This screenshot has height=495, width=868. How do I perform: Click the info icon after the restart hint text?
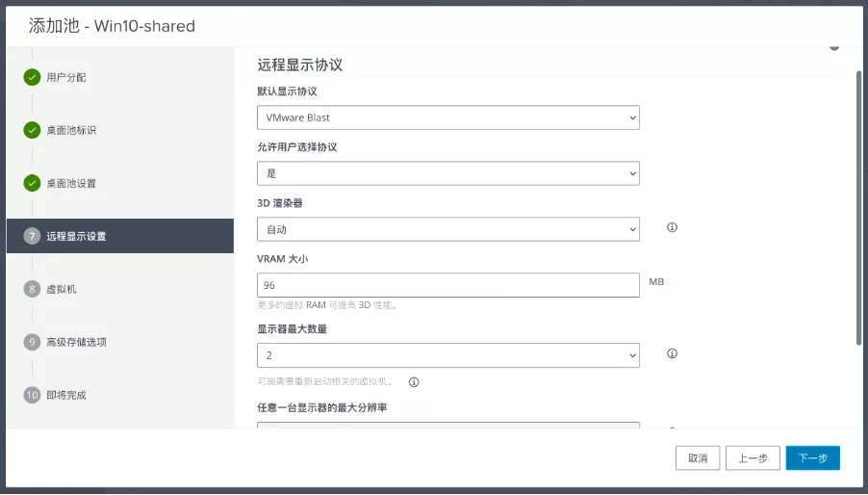pyautogui.click(x=414, y=381)
